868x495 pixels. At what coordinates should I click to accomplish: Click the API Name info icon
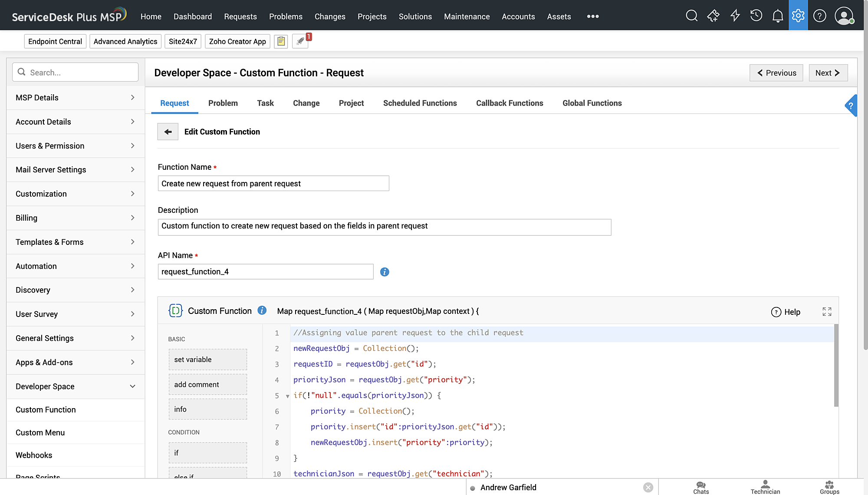pos(385,272)
